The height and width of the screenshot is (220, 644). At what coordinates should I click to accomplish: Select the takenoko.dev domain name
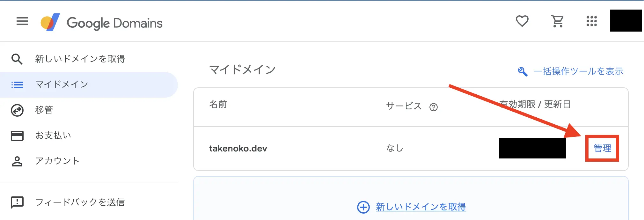(x=238, y=148)
